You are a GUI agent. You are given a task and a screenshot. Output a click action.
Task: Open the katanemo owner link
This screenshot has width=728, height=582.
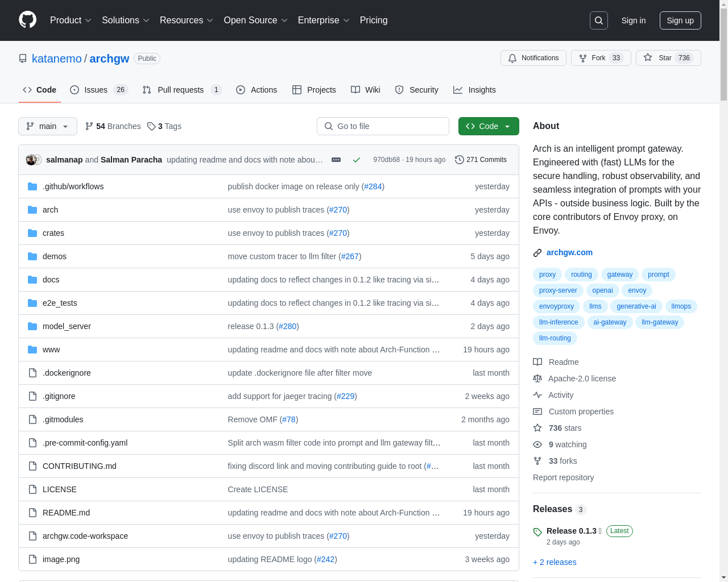(x=57, y=59)
